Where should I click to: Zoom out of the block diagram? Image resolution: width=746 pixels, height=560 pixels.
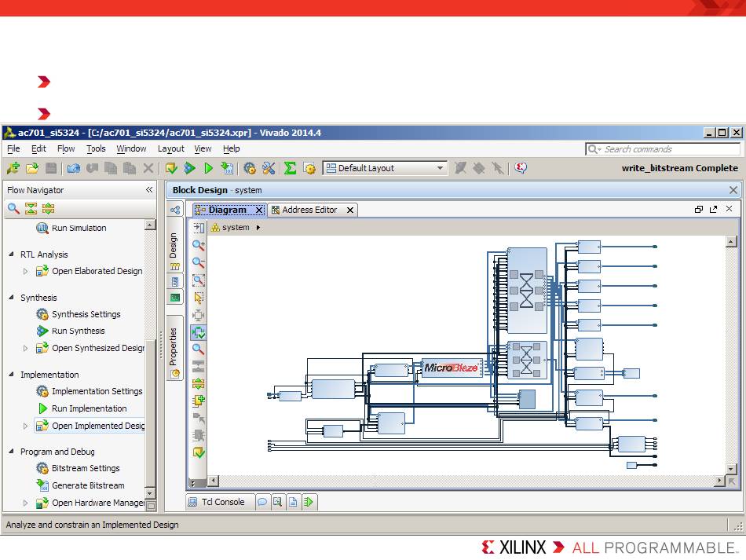(x=199, y=262)
